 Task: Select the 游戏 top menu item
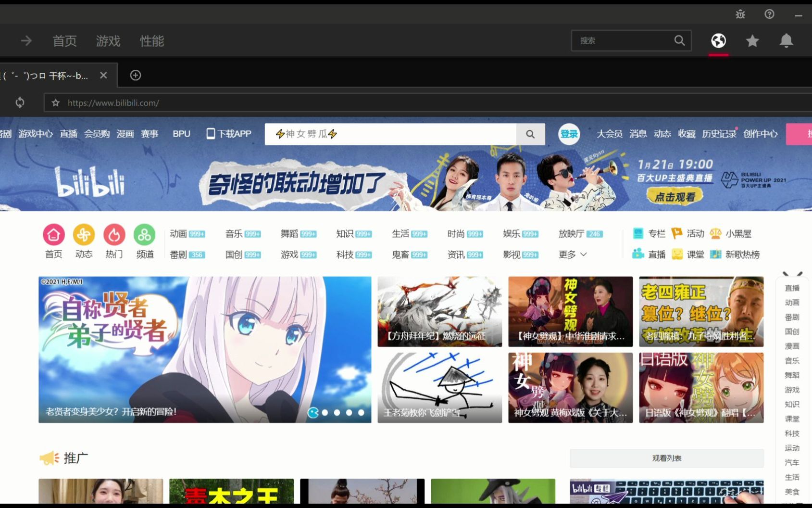pyautogui.click(x=108, y=41)
